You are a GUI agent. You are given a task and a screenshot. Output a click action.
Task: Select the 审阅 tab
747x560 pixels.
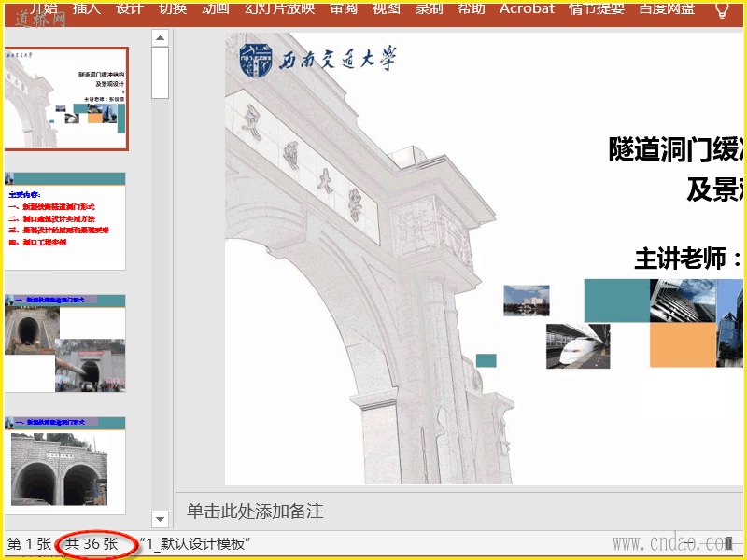coord(344,8)
